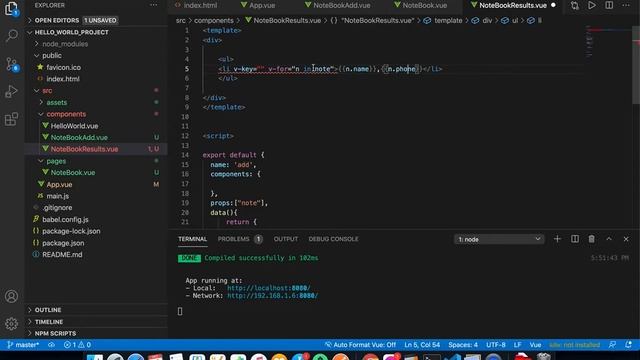
Task: Click the Run play icon in editor toolbar
Action: tap(591, 5)
